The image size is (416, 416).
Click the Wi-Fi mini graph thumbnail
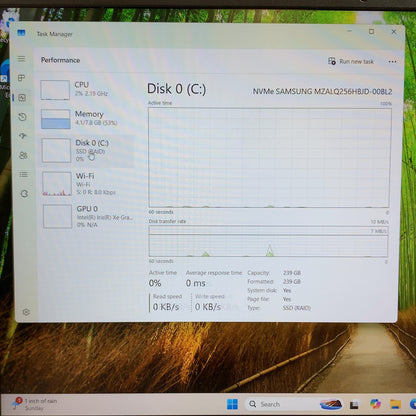pos(57,184)
